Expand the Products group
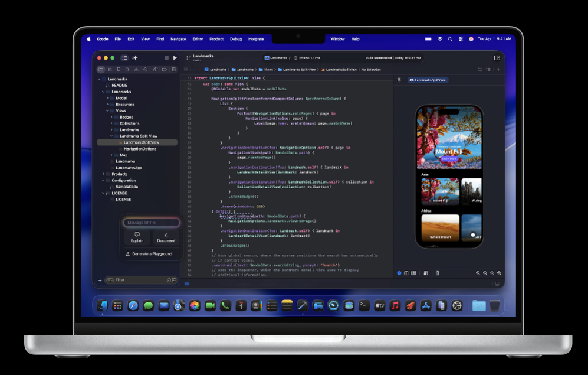 point(103,174)
